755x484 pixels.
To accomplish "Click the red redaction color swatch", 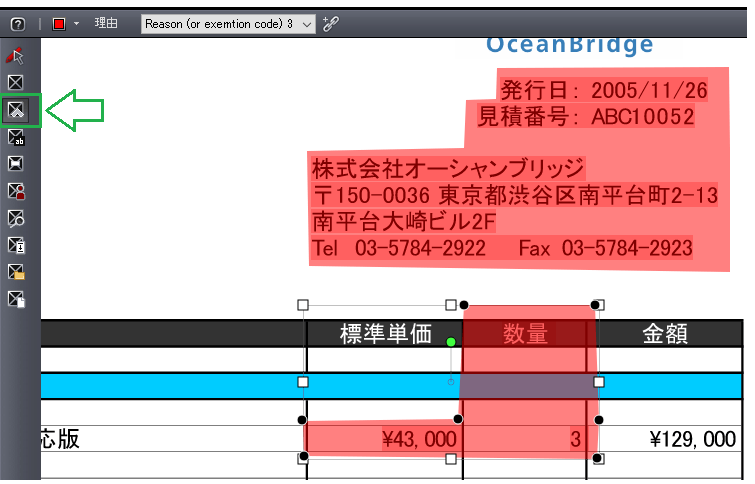I will (x=59, y=24).
